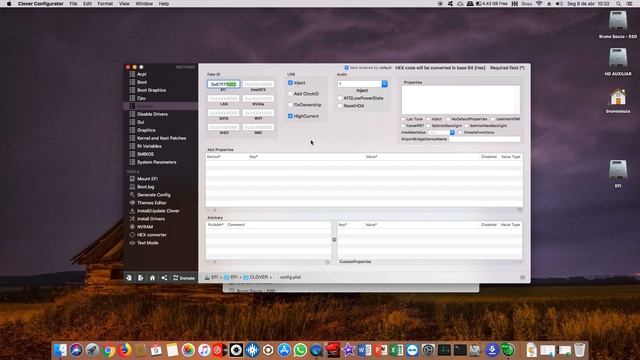This screenshot has width=640, height=360.
Task: Open the HEX converter tool
Action: pyautogui.click(x=151, y=235)
